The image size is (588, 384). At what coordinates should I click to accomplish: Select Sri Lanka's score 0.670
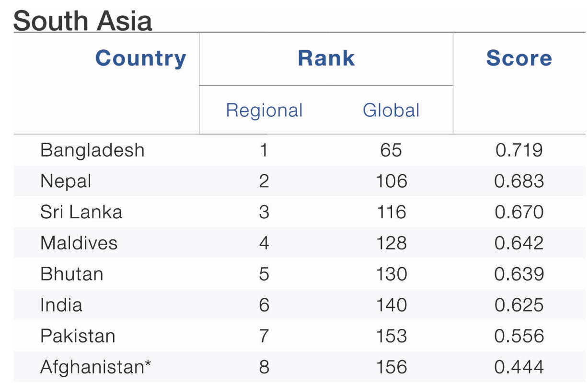click(519, 212)
